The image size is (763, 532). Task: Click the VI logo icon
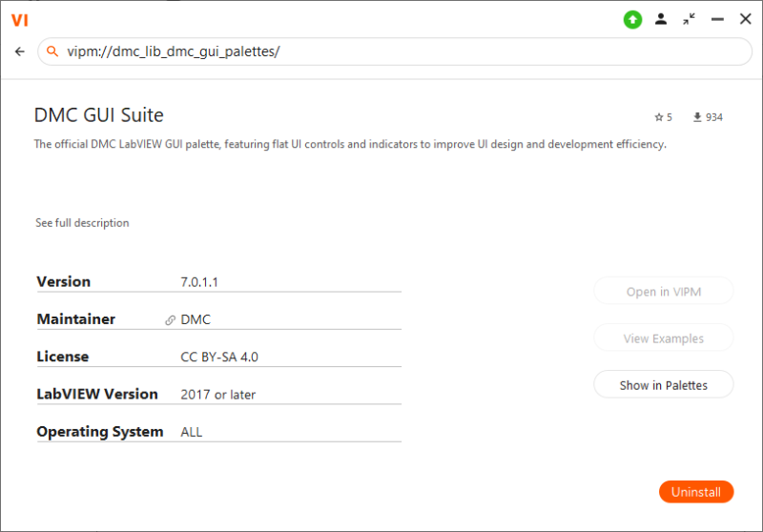pos(20,20)
